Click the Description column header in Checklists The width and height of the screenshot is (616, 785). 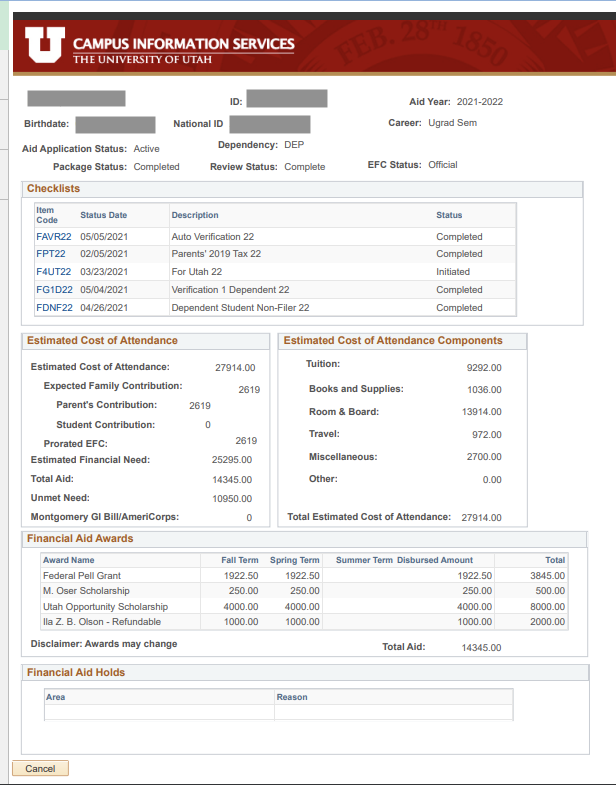click(195, 215)
